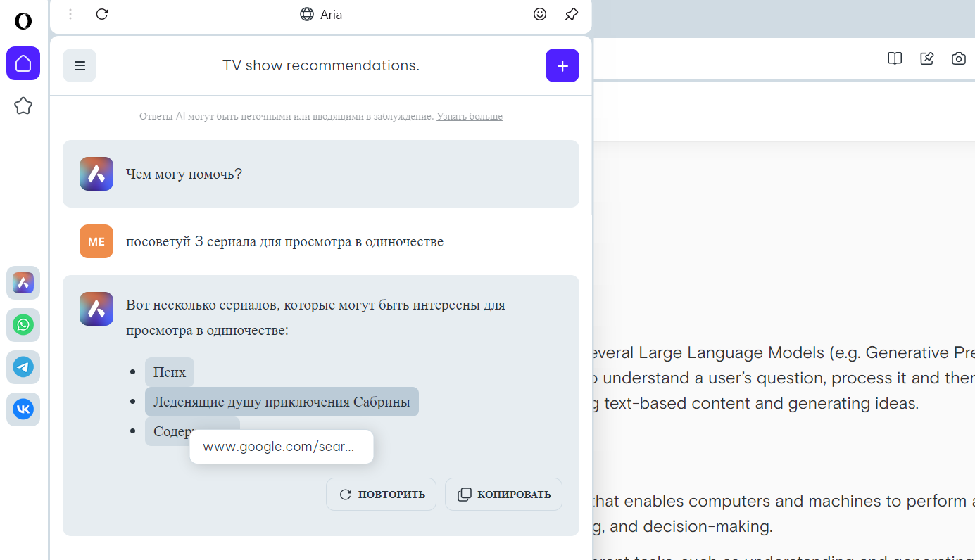Click 'Леденящие душу приключения Сабрины' chip
This screenshot has height=560, width=975.
click(282, 402)
